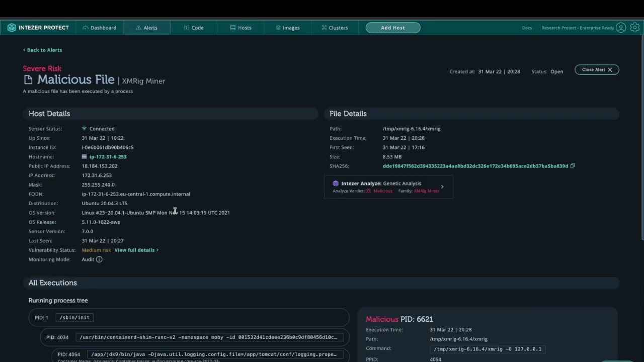
Task: Click the malicious file document icon
Action: click(28, 79)
